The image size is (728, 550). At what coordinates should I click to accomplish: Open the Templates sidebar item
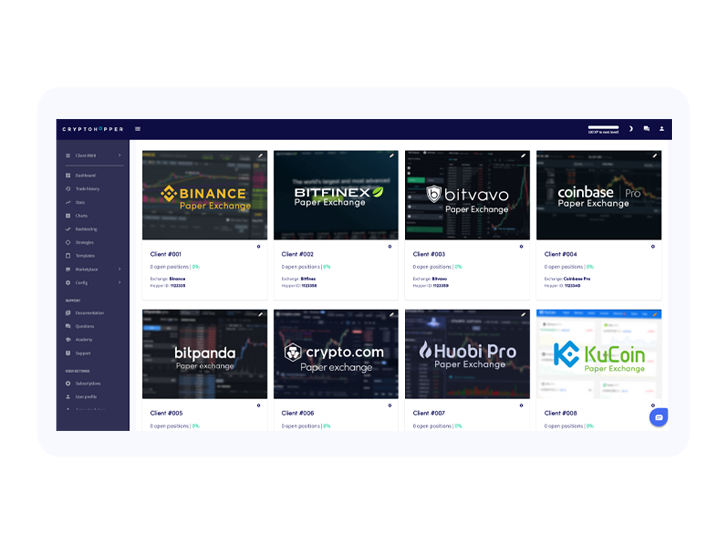click(x=85, y=256)
